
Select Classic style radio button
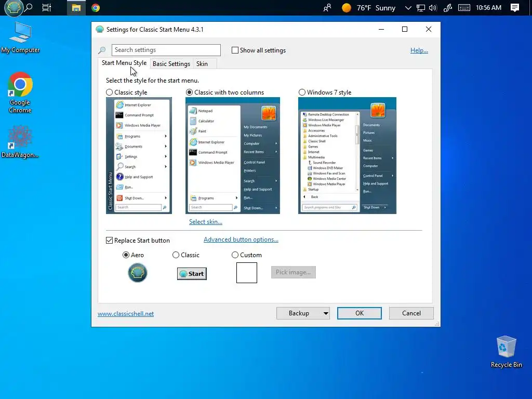(109, 92)
